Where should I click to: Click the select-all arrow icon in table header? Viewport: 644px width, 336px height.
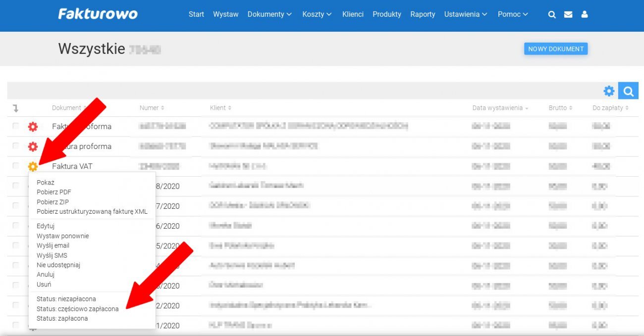tap(15, 108)
